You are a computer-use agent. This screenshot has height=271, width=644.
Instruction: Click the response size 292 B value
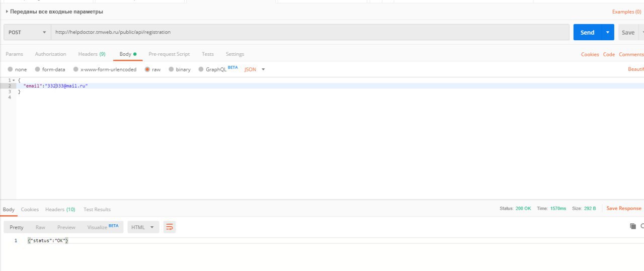(590, 208)
